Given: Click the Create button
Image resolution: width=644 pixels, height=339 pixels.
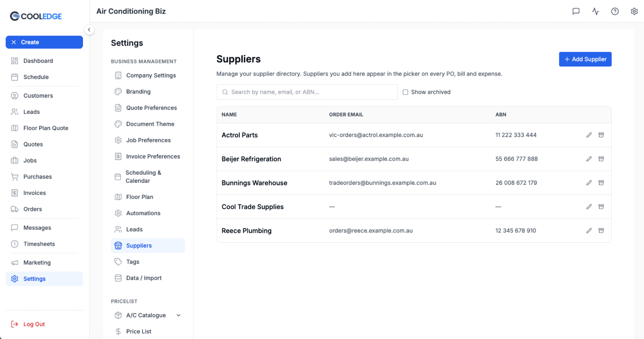Looking at the screenshot, I should click(x=44, y=42).
